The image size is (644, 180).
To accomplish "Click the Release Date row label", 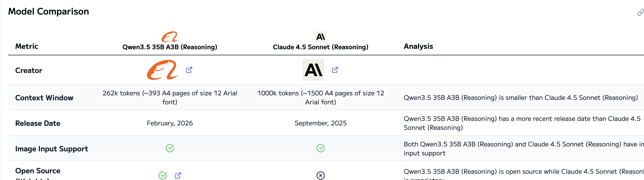I will point(38,123).
